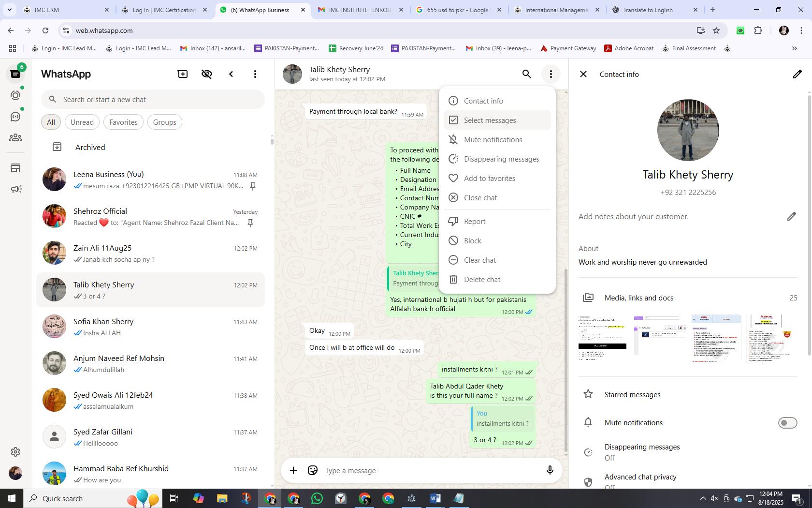
Task: Choose Block menu entry
Action: [x=497, y=240]
